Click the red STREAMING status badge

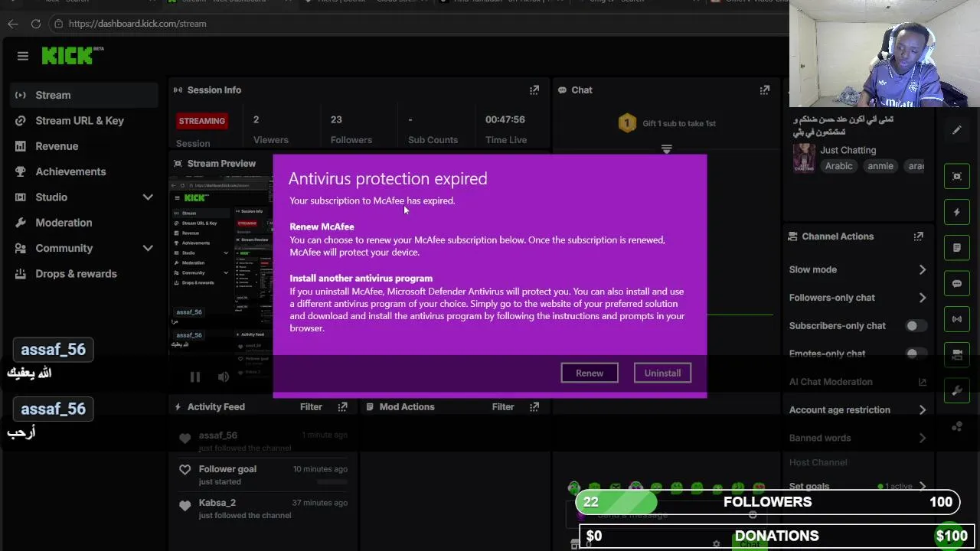202,121
